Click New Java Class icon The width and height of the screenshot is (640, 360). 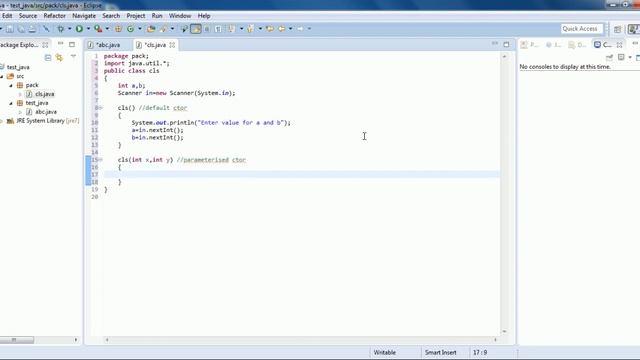[x=131, y=29]
